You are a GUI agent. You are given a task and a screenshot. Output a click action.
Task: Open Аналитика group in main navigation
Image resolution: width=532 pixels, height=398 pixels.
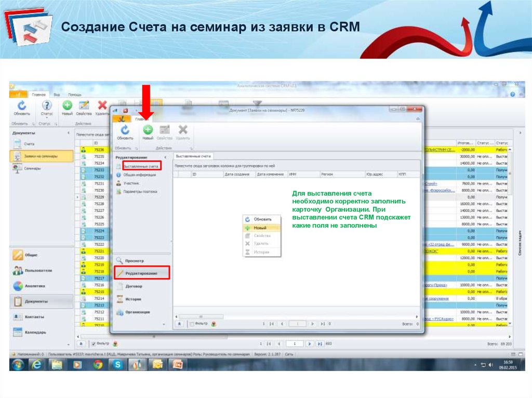35,286
